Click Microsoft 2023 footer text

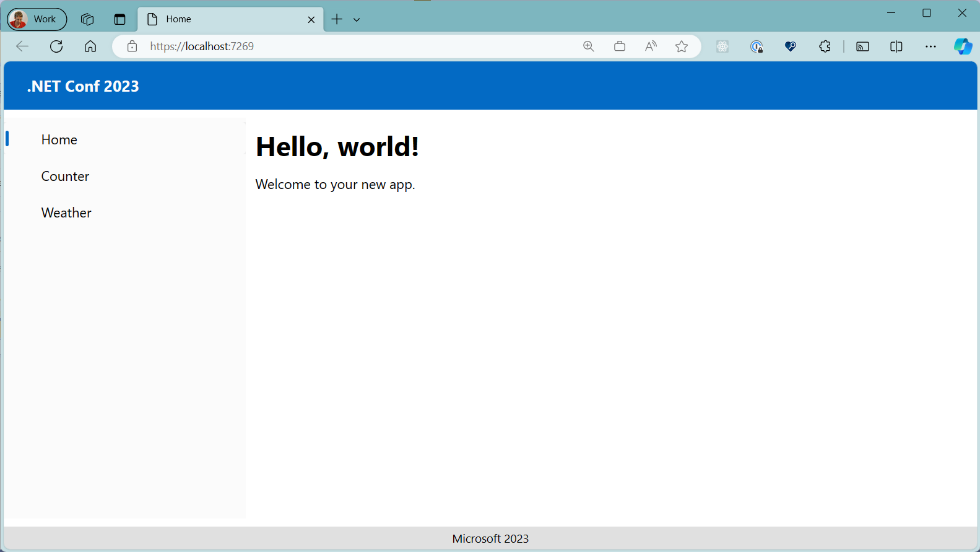click(490, 539)
